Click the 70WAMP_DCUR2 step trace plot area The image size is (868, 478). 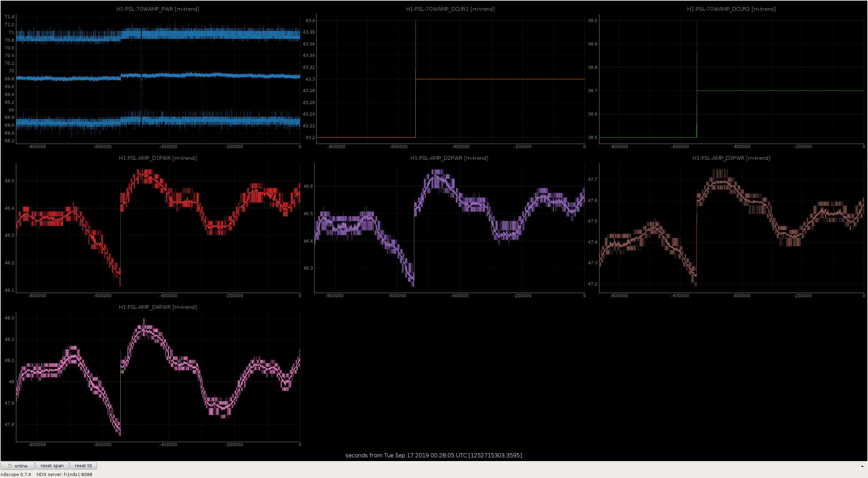[732, 79]
